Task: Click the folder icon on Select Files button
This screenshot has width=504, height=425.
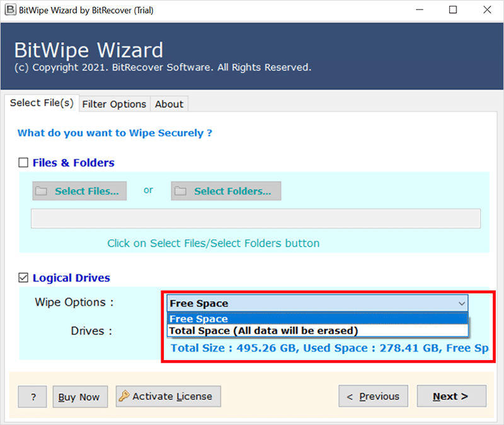Action: [41, 191]
